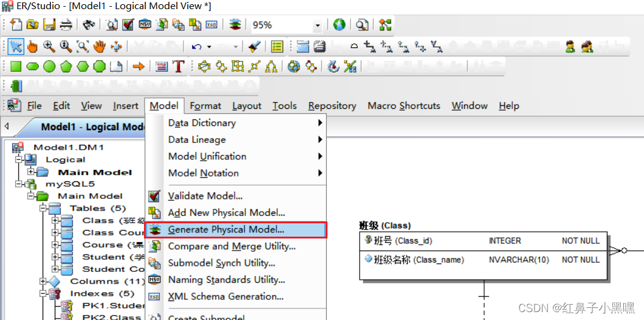Select the open-hand Pan tool

pyautogui.click(x=100, y=46)
